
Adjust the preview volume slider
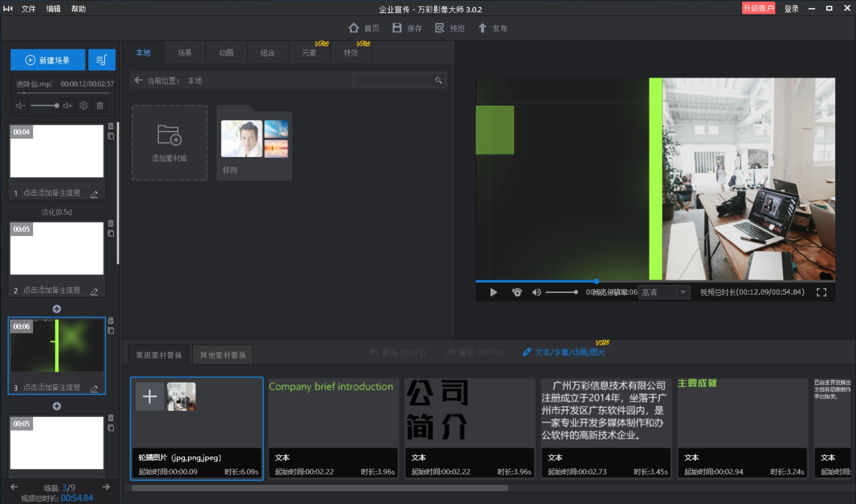point(561,292)
